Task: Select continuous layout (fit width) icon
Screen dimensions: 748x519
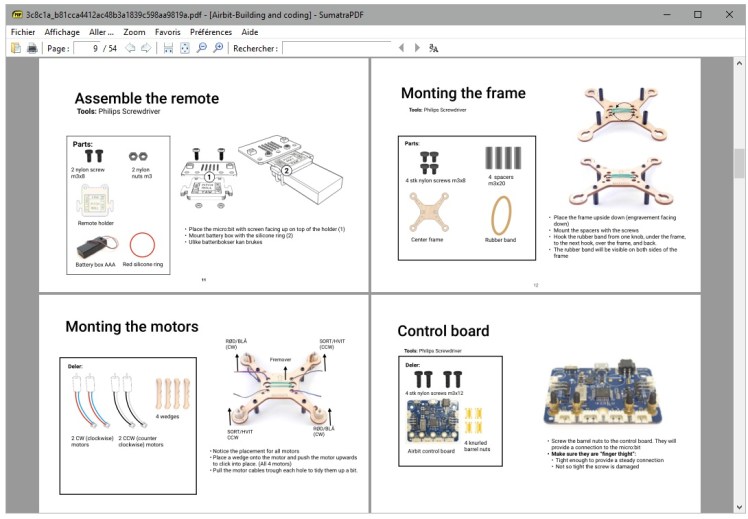Action: coord(168,48)
